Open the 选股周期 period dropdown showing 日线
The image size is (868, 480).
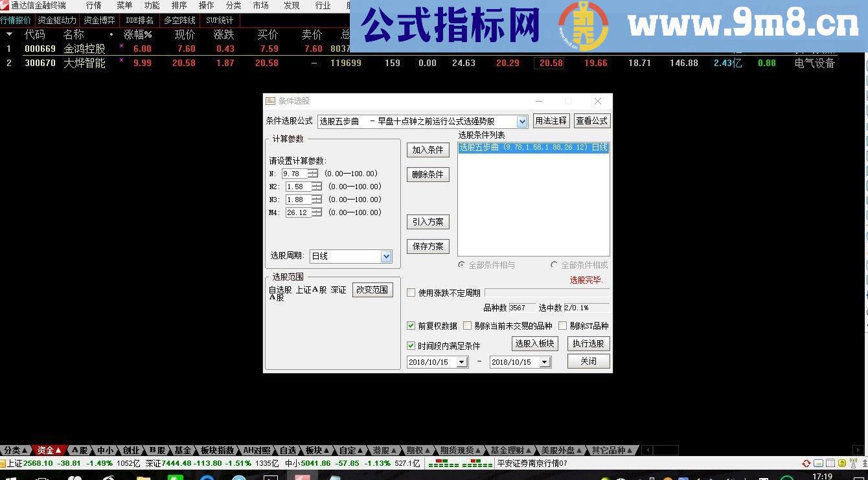(x=387, y=256)
